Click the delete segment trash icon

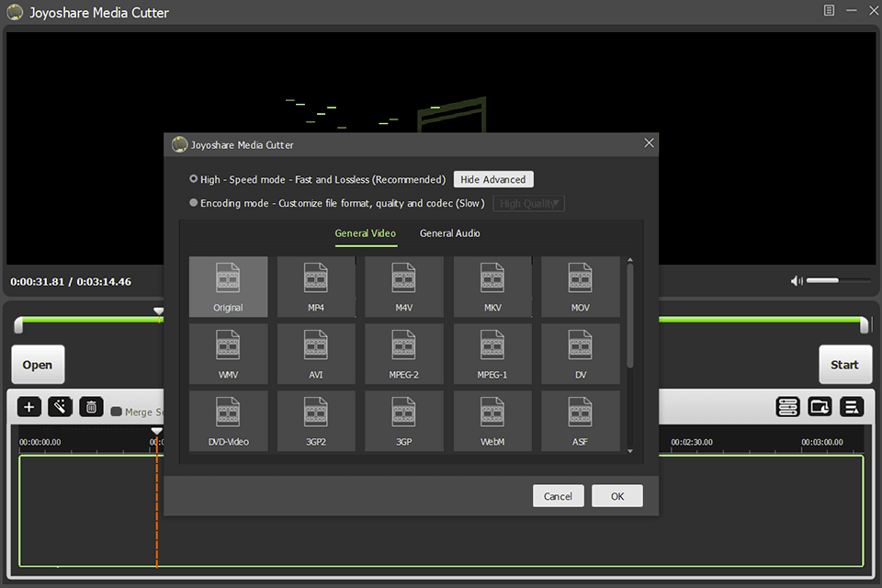point(91,406)
